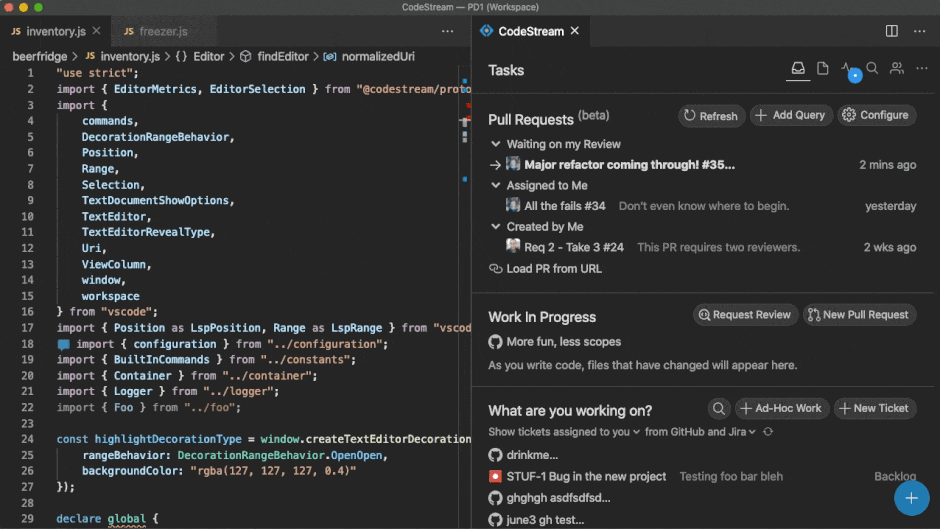Click findEditor in the breadcrumb
The width and height of the screenshot is (940, 529).
click(283, 56)
